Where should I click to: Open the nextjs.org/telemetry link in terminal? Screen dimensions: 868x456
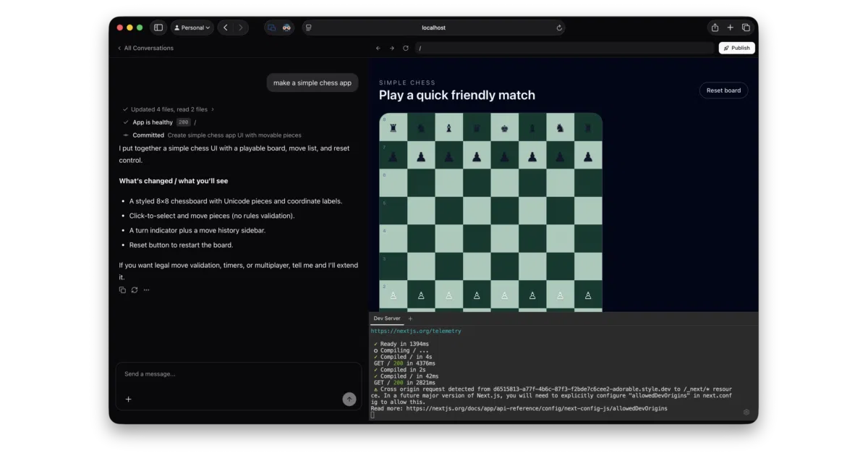tap(416, 331)
